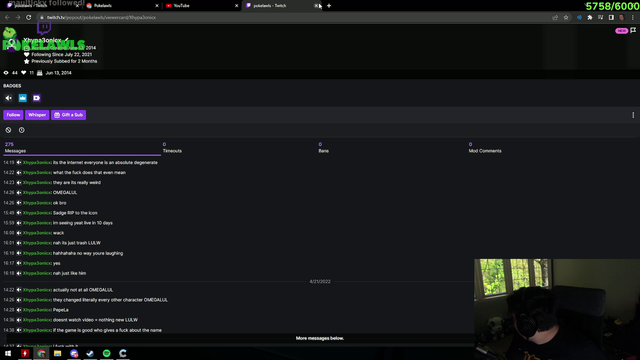640x360 pixels.
Task: Click the purple video badge icon
Action: tap(36, 98)
